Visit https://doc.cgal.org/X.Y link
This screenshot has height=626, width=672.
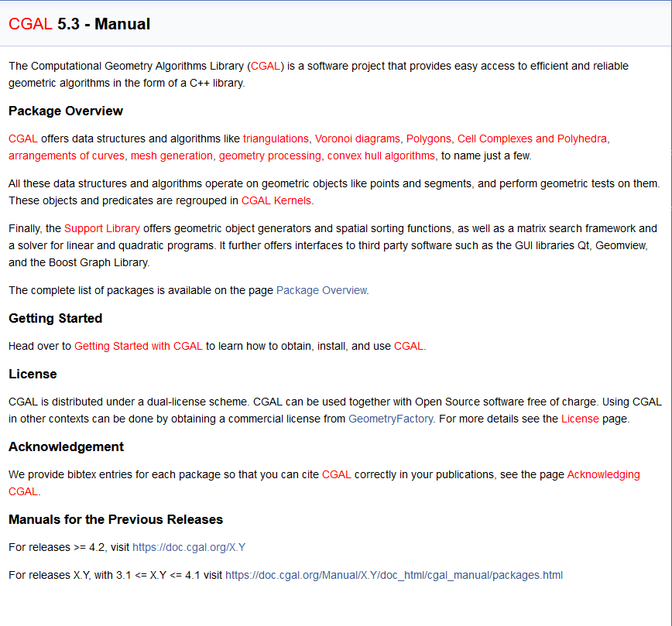tap(189, 548)
